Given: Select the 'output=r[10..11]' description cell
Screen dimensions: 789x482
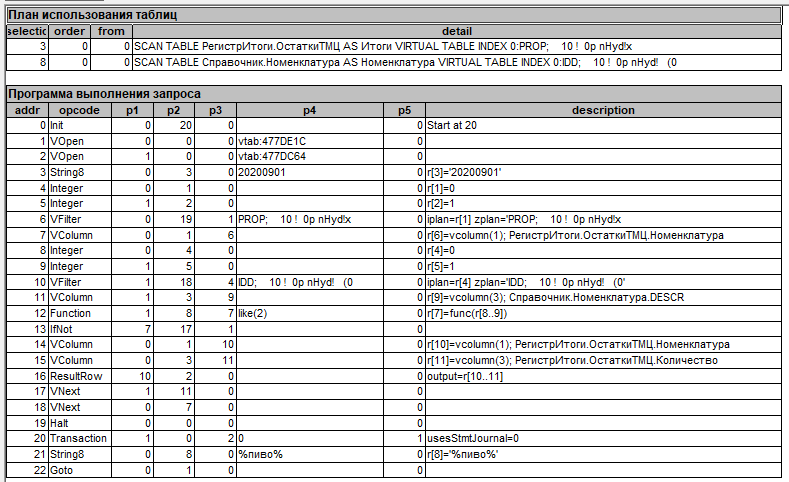Looking at the screenshot, I should [603, 376].
